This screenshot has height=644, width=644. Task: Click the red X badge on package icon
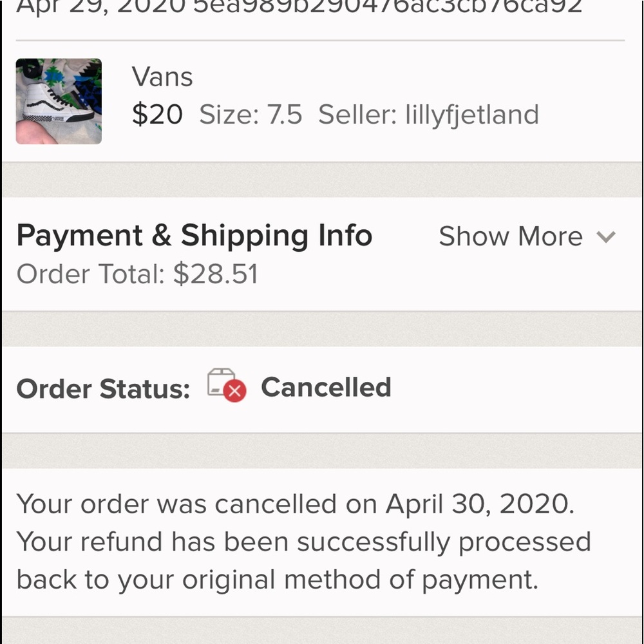(235, 391)
